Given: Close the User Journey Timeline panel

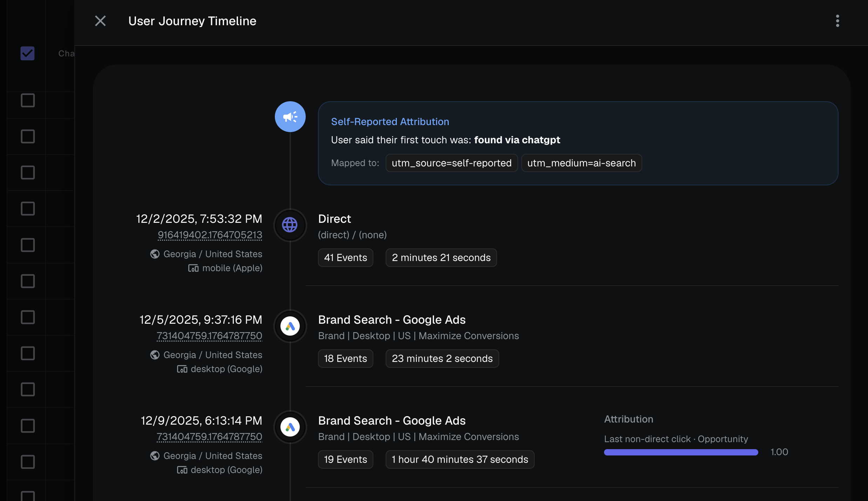Looking at the screenshot, I should [x=100, y=21].
